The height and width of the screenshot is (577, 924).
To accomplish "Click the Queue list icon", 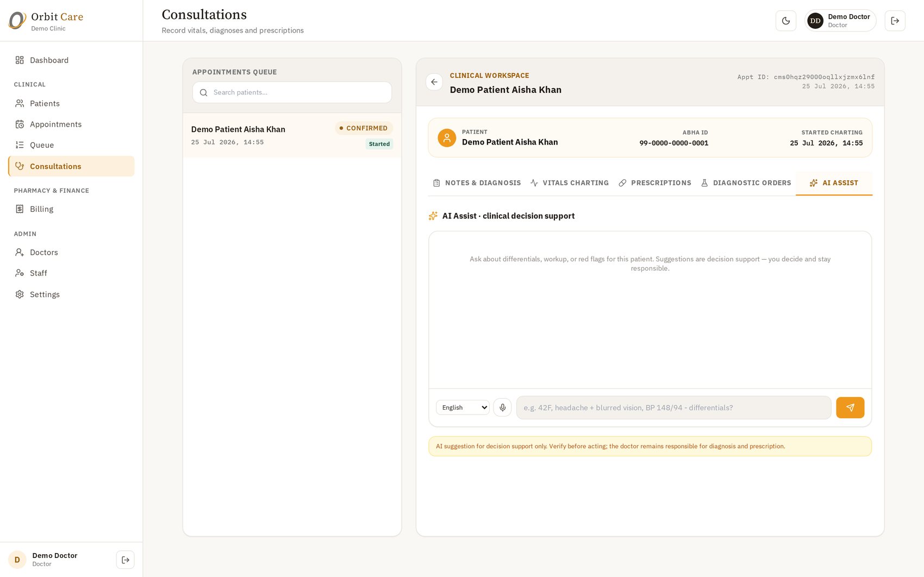I will [x=20, y=145].
